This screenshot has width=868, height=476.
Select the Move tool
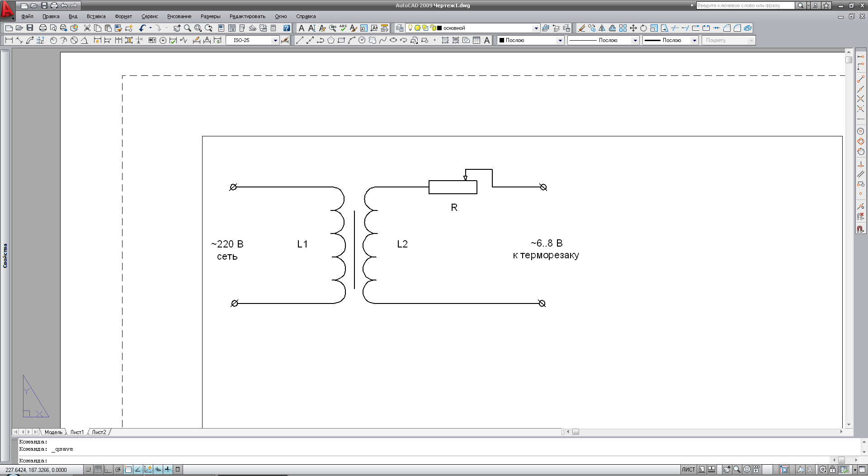(x=633, y=28)
